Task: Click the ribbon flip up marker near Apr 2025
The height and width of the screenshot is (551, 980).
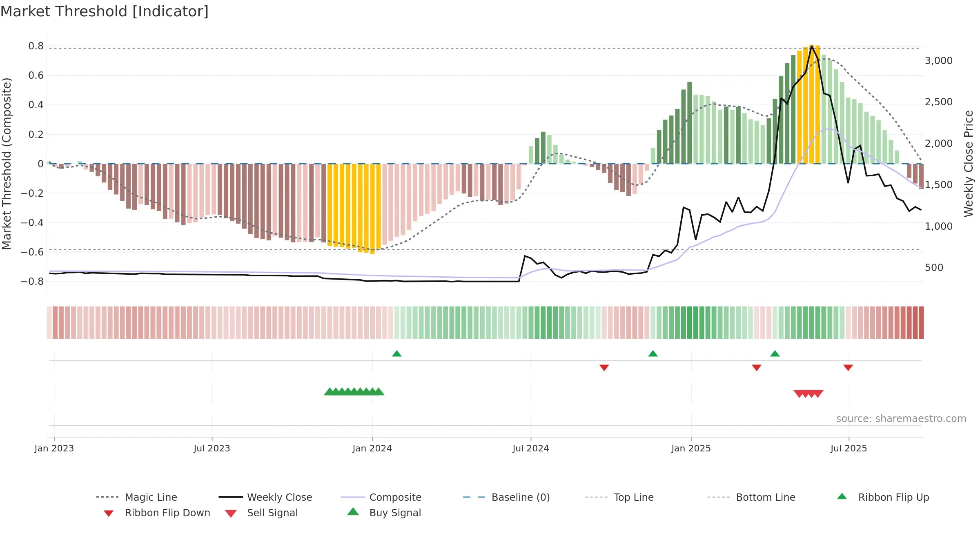Action: tap(775, 353)
